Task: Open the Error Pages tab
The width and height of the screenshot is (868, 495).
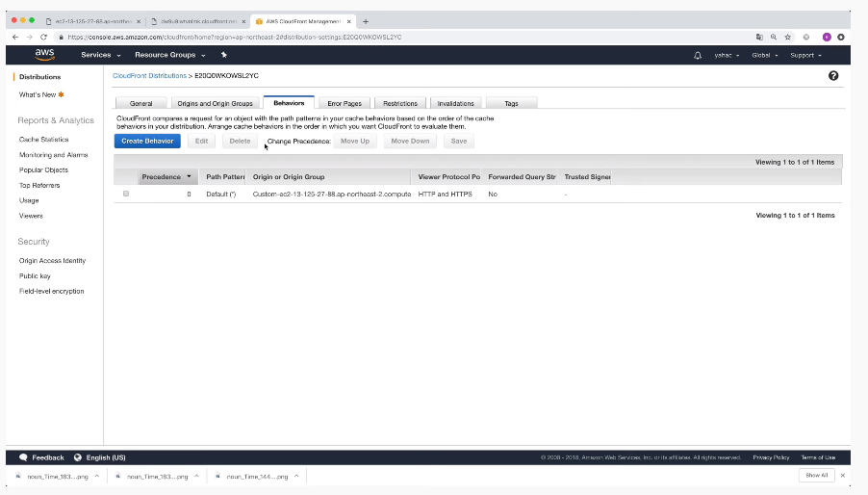Action: [345, 104]
